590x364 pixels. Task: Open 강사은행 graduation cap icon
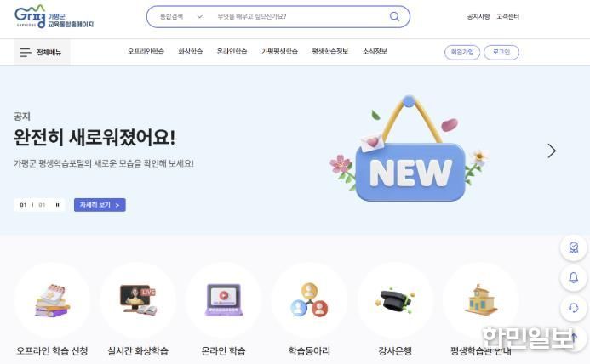click(x=395, y=300)
